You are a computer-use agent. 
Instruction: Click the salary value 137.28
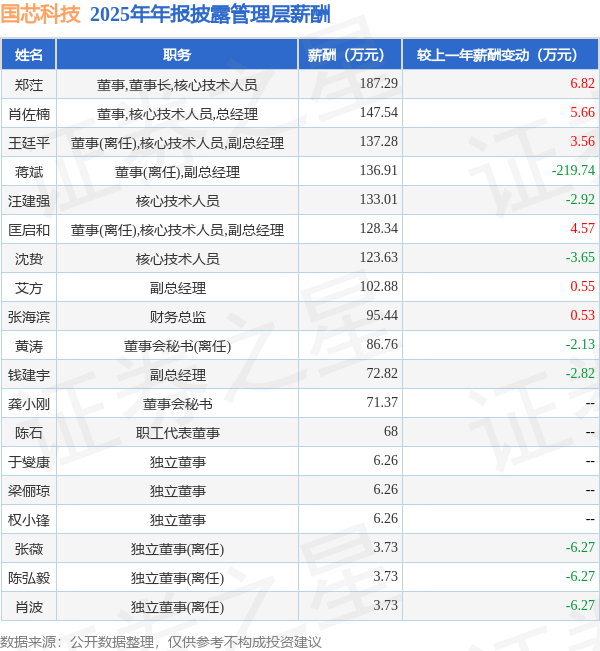coord(379,142)
